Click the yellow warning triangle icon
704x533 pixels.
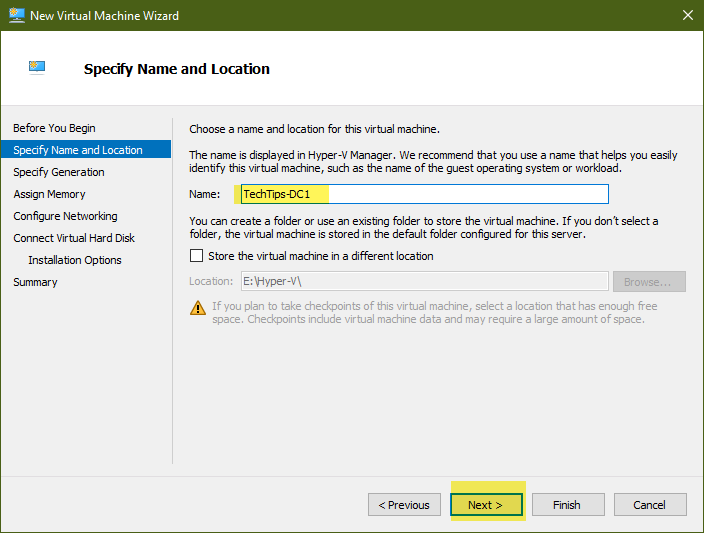(198, 308)
